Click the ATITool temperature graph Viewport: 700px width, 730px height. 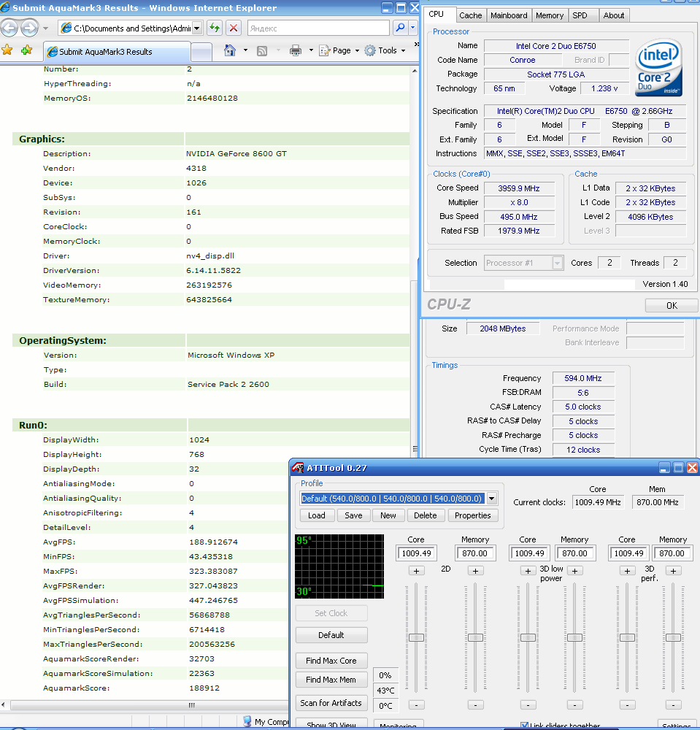[x=339, y=566]
